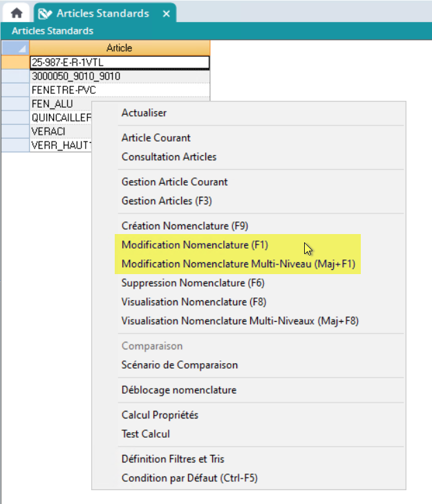Click Suppression Nomenclature (F6)

(x=193, y=283)
